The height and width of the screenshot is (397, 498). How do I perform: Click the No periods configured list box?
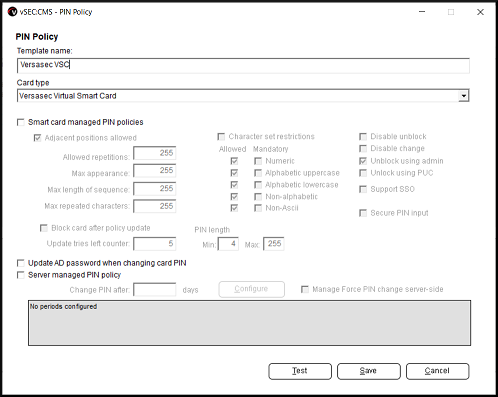click(249, 323)
